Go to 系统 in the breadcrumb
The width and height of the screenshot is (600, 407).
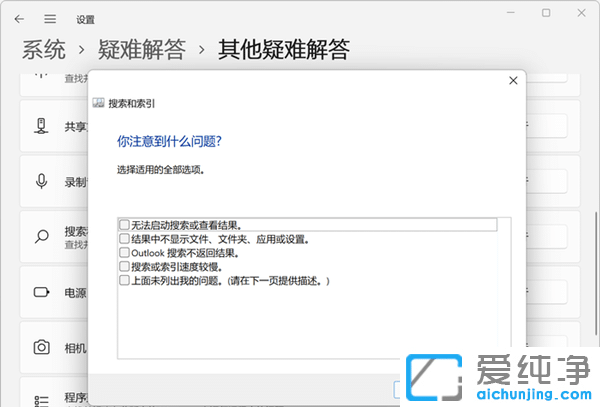[44, 48]
